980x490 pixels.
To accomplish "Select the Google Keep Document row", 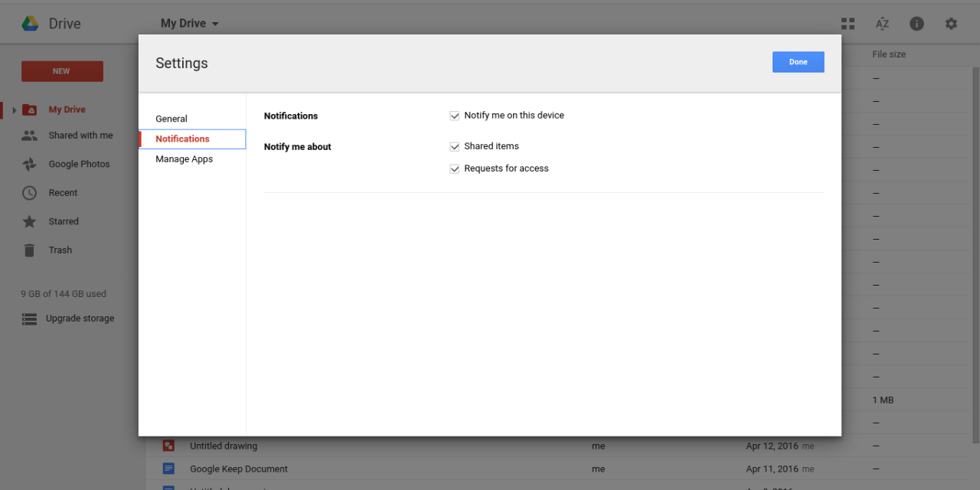I will click(x=239, y=469).
